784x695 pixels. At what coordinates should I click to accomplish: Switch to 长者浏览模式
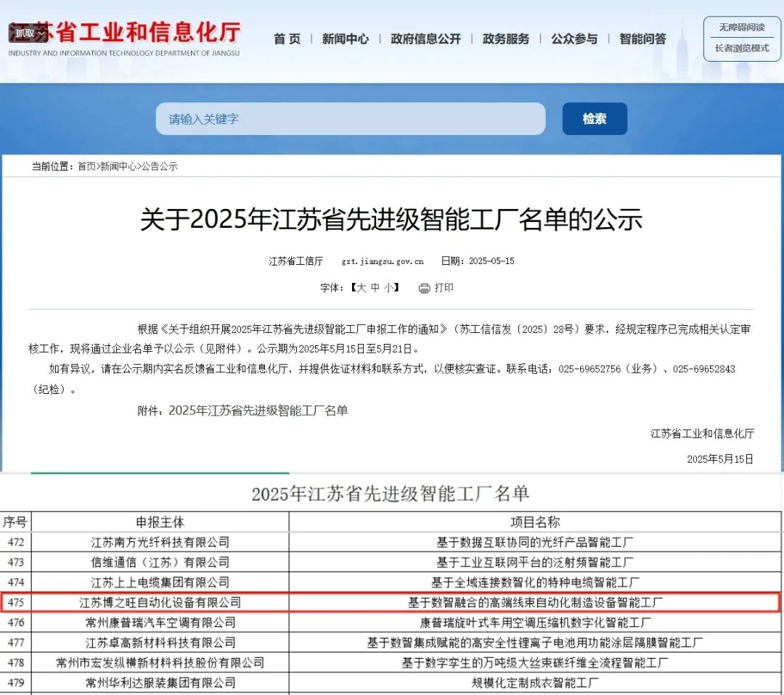(742, 49)
